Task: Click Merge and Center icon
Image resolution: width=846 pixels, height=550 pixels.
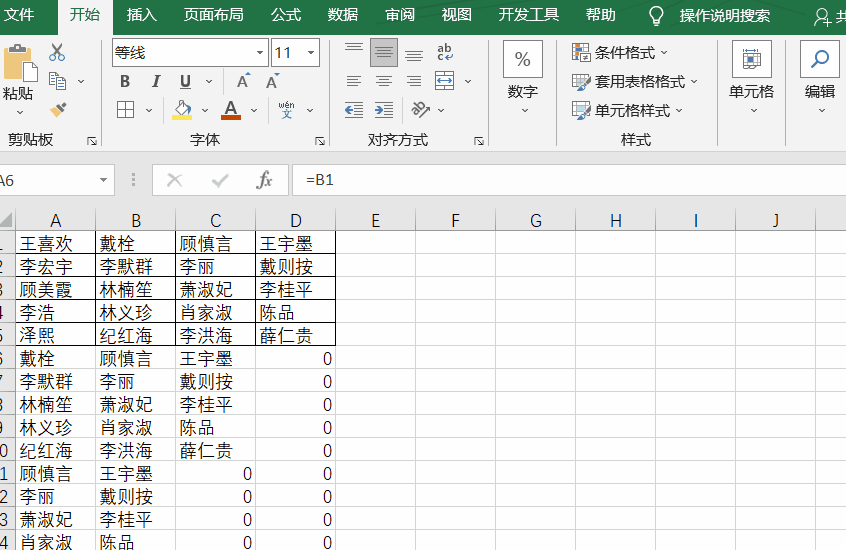Action: point(445,81)
